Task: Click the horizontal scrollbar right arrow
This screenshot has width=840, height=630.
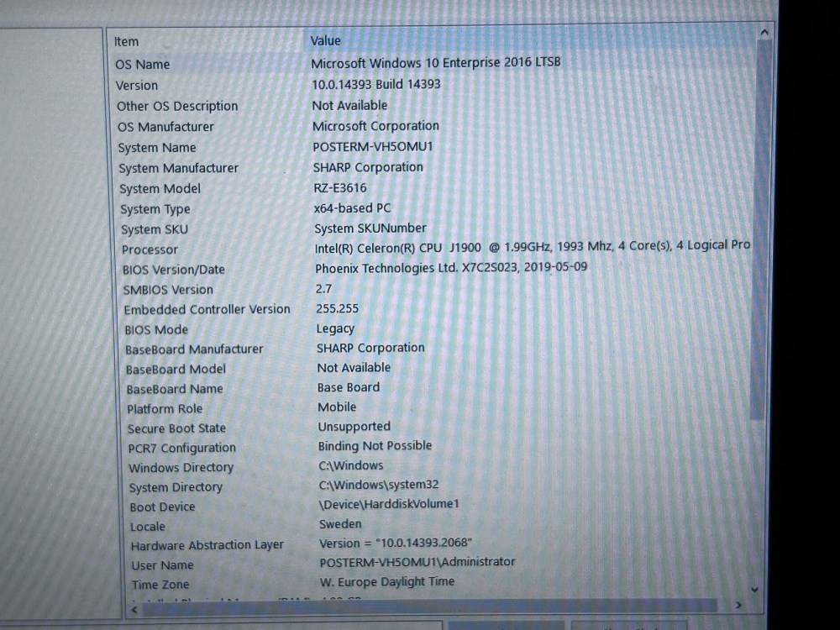Action: point(738,605)
